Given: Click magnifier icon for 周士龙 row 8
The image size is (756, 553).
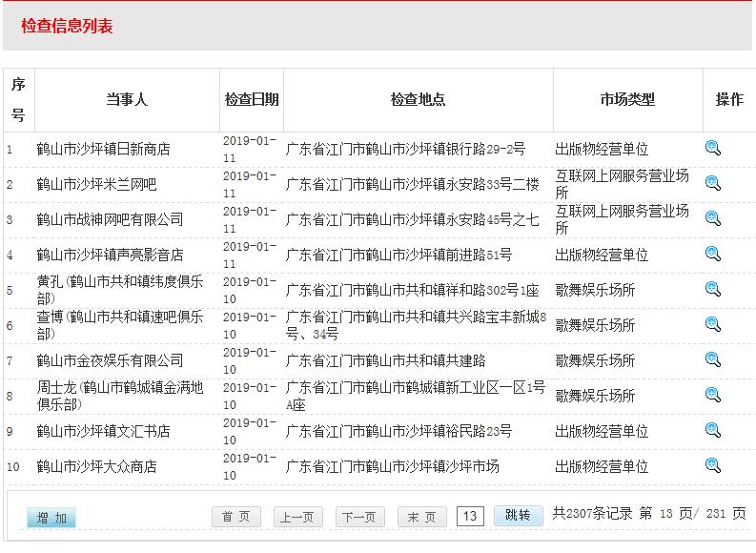Looking at the screenshot, I should (712, 395).
